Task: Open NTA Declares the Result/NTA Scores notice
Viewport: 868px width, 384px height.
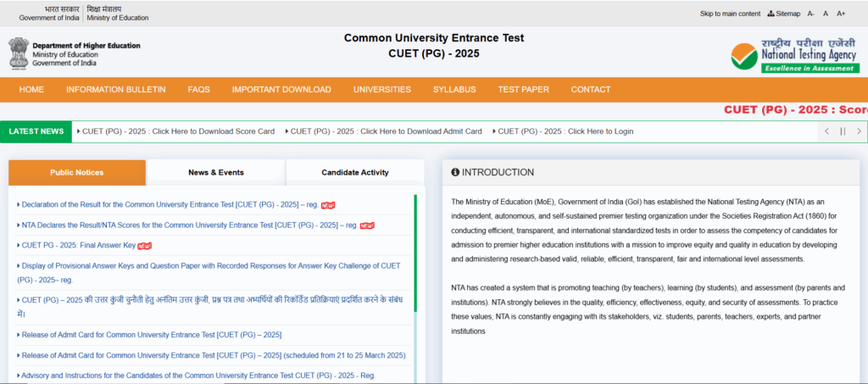Action: [x=189, y=225]
